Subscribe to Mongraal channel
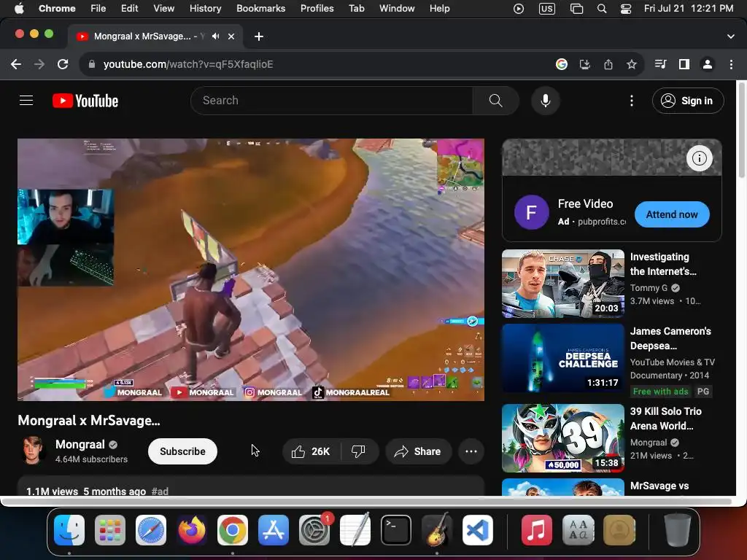This screenshot has width=747, height=560. [x=182, y=451]
